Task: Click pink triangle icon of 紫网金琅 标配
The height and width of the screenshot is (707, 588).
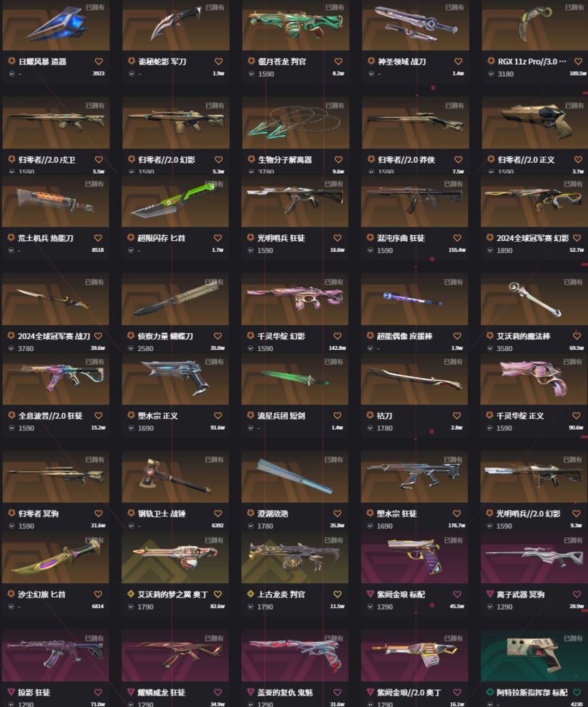Action: [370, 594]
